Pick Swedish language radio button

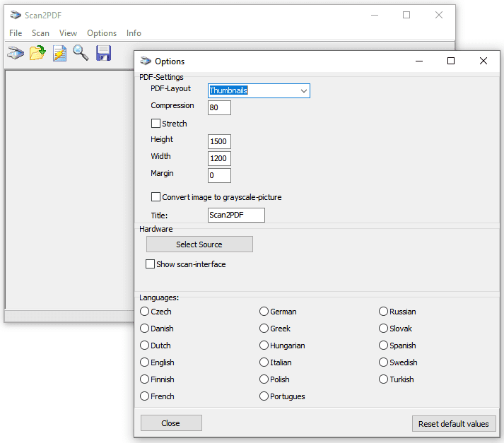coord(383,362)
